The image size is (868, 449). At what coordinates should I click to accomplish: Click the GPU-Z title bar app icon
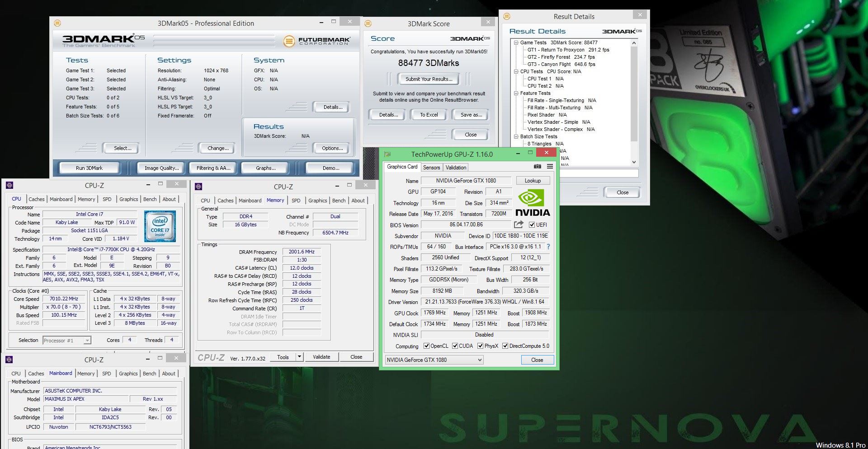387,154
